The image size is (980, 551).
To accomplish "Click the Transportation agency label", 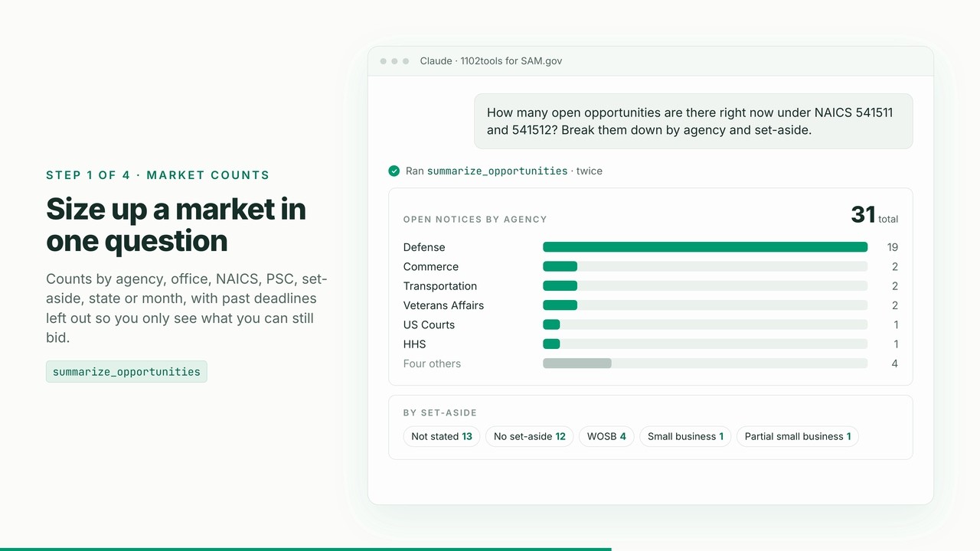I will pyautogui.click(x=440, y=286).
